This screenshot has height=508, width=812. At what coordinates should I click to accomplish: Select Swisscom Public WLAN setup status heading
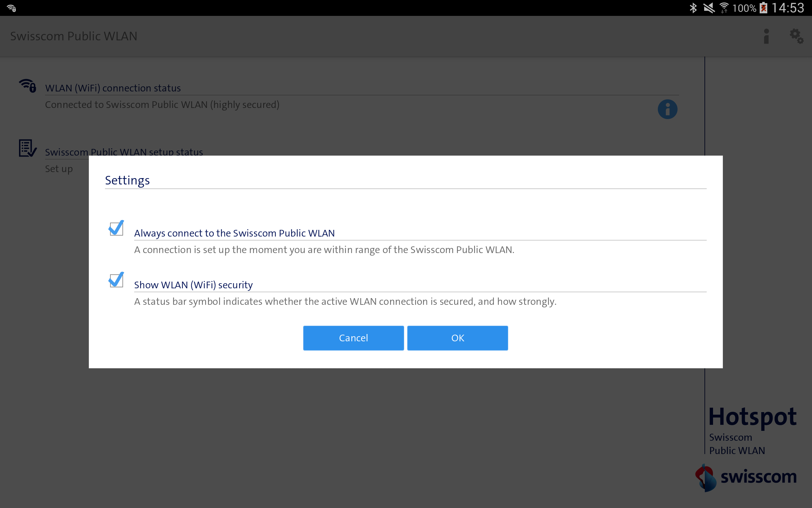pos(124,152)
